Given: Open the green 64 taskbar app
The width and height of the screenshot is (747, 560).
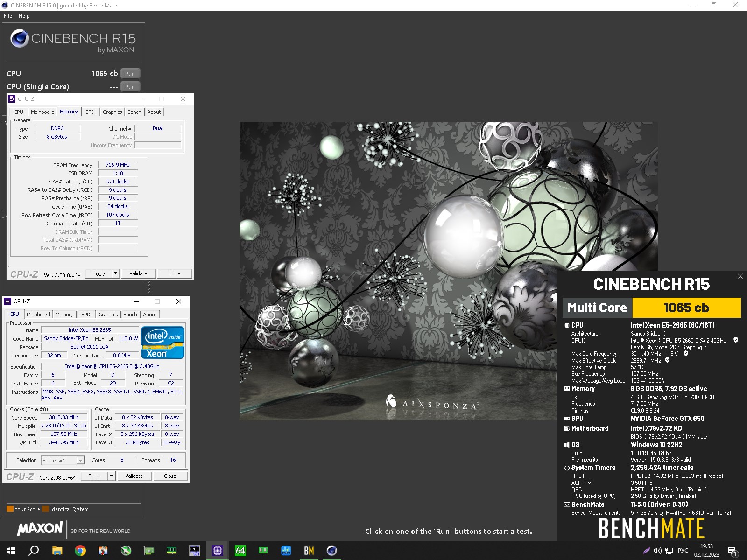Looking at the screenshot, I should point(240,551).
